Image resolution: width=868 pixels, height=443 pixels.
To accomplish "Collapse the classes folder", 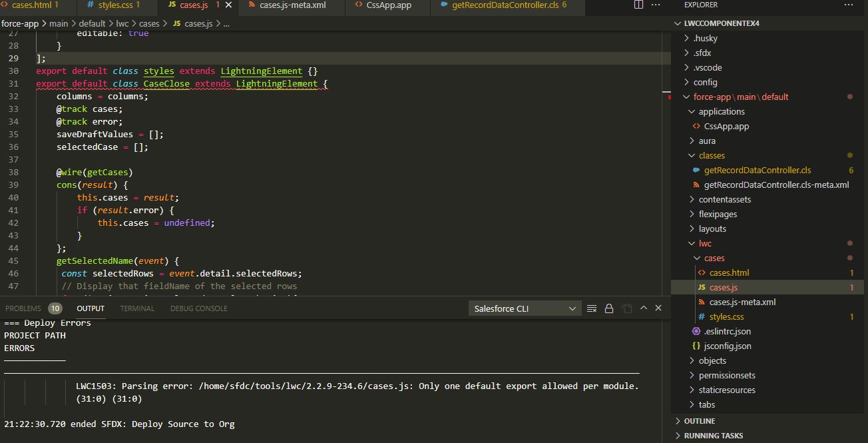I will (712, 155).
